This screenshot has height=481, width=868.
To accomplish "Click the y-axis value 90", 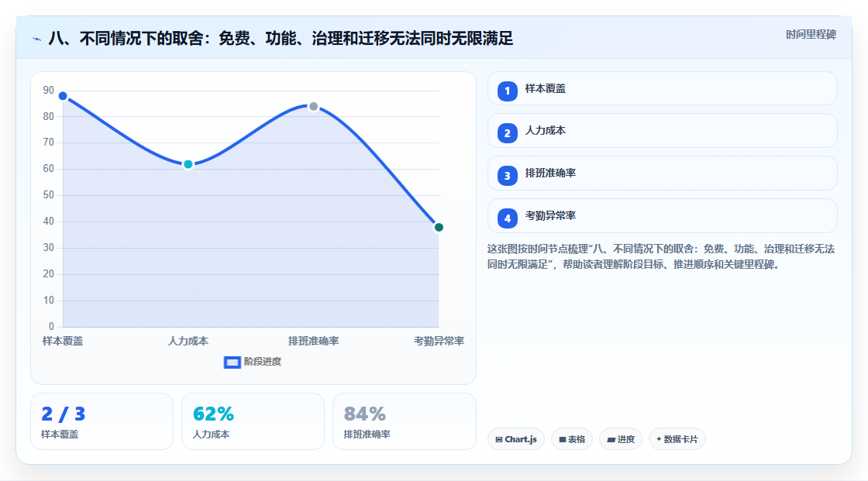I will click(x=49, y=90).
